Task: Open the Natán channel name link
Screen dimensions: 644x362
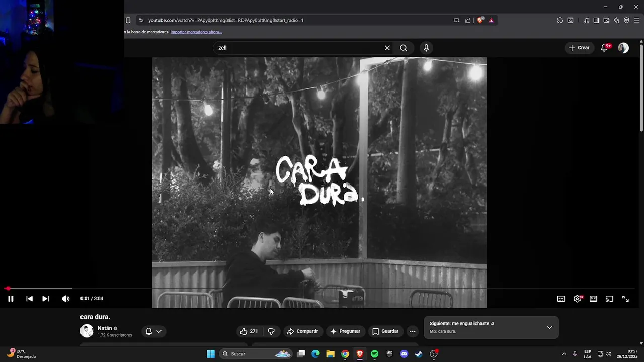Action: click(x=105, y=328)
